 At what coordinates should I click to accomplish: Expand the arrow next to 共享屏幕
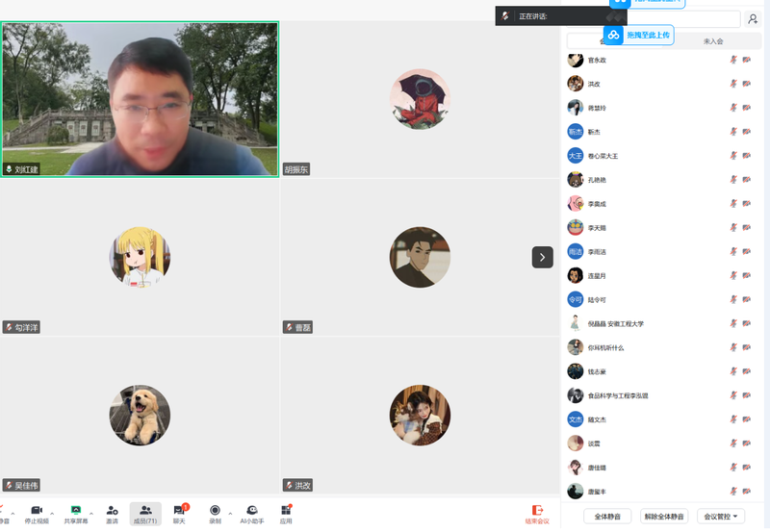tap(91, 513)
